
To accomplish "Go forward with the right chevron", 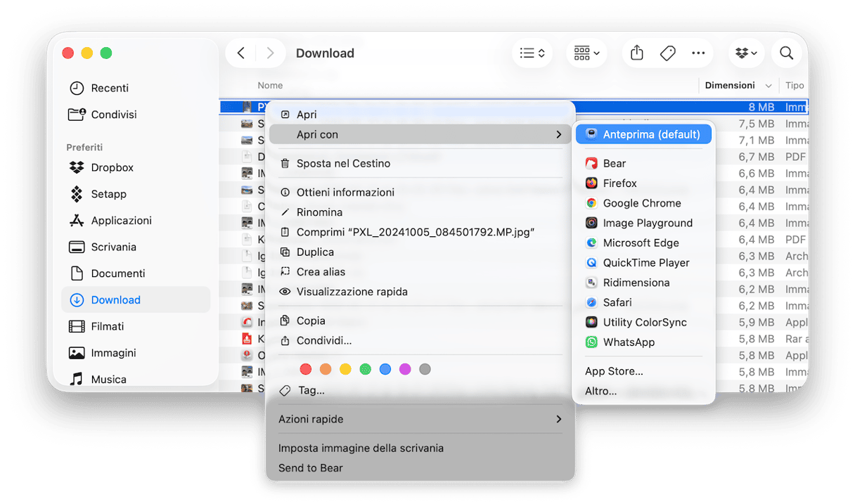I will tap(270, 53).
